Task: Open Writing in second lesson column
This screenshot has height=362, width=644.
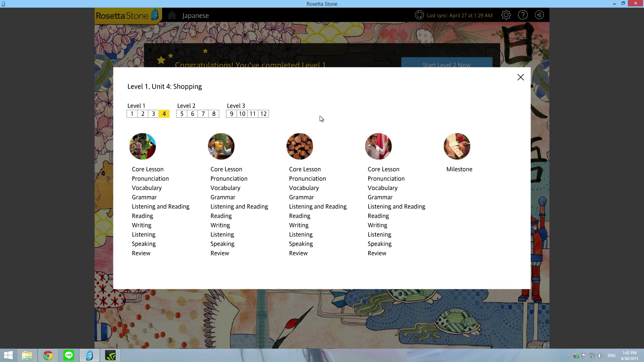Action: 220,225
